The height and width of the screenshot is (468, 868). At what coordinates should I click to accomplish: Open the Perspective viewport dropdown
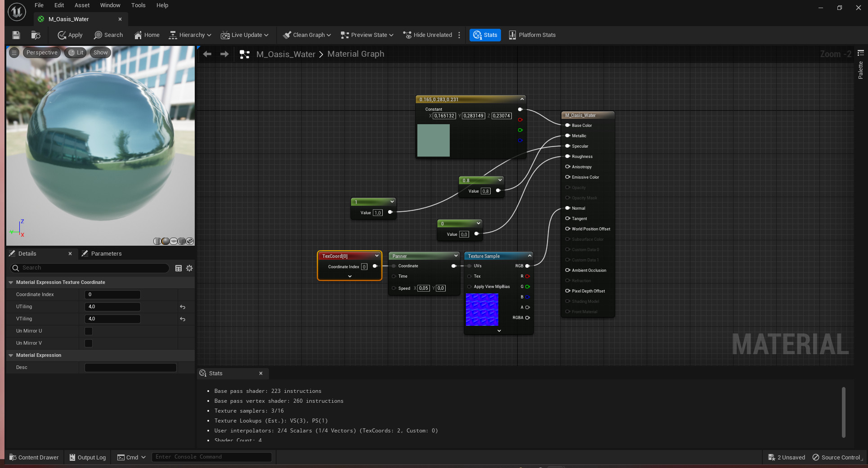42,53
